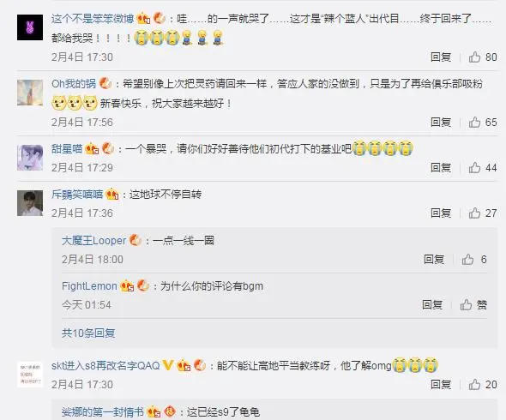The width and height of the screenshot is (506, 420).
Task: Open skt进入s8再改名字QAQ's profile
Action: (105, 365)
